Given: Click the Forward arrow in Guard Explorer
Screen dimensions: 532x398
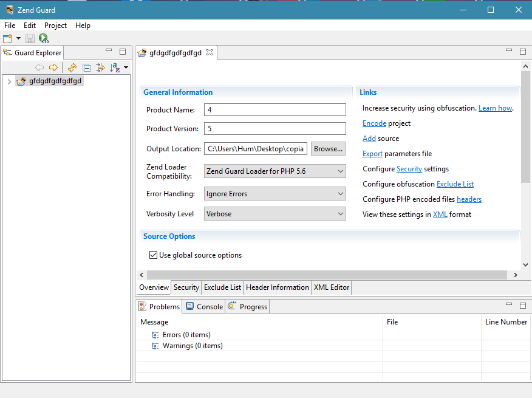Looking at the screenshot, I should point(53,67).
